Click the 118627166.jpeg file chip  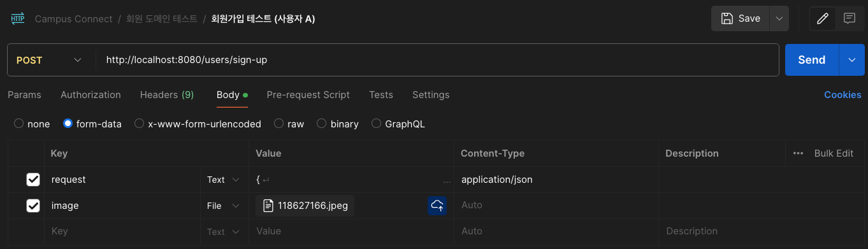coord(305,205)
